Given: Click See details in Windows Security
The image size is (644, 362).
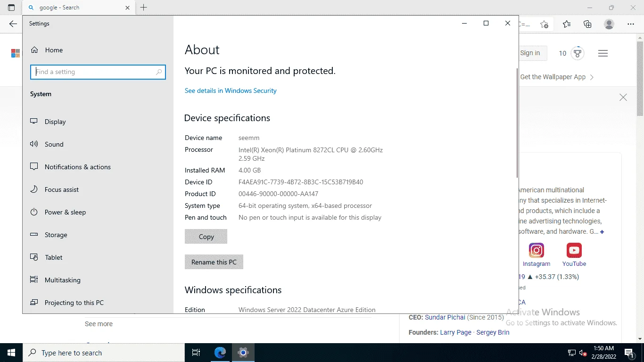Looking at the screenshot, I should [x=231, y=90].
